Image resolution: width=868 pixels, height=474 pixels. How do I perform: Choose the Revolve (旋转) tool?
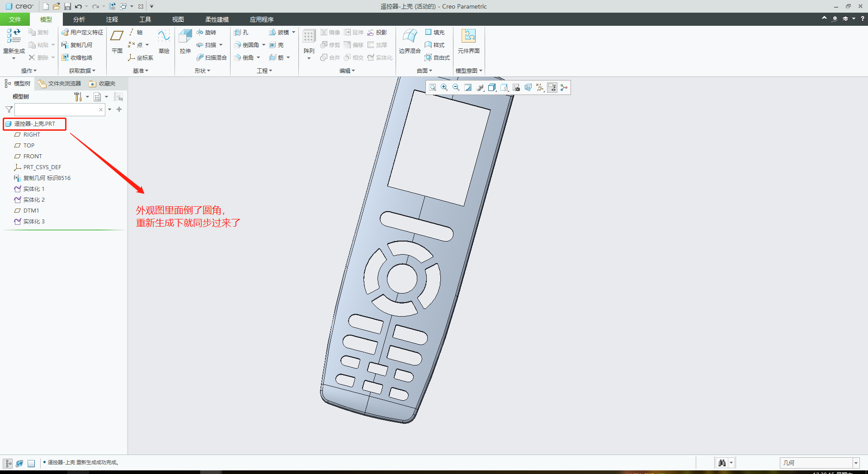click(x=206, y=33)
